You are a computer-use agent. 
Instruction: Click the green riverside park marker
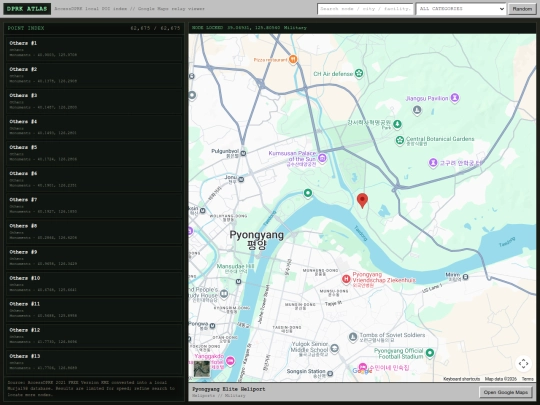click(x=308, y=193)
